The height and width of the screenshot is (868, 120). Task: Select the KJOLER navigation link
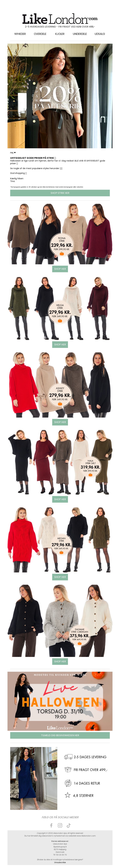click(x=60, y=34)
